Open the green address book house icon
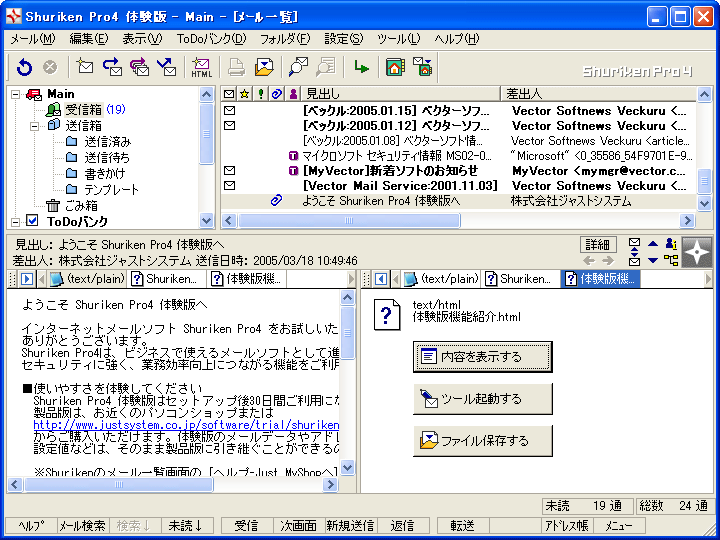 [x=395, y=67]
